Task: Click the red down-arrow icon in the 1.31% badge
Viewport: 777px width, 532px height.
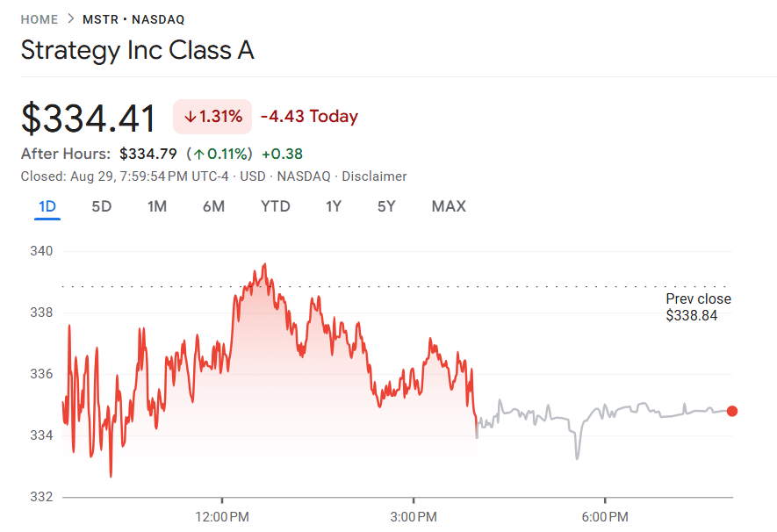Action: point(190,116)
